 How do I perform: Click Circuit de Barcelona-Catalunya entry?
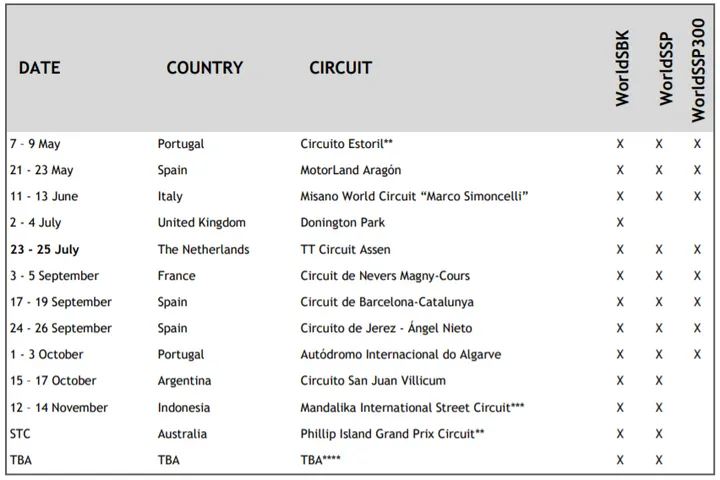click(x=387, y=302)
